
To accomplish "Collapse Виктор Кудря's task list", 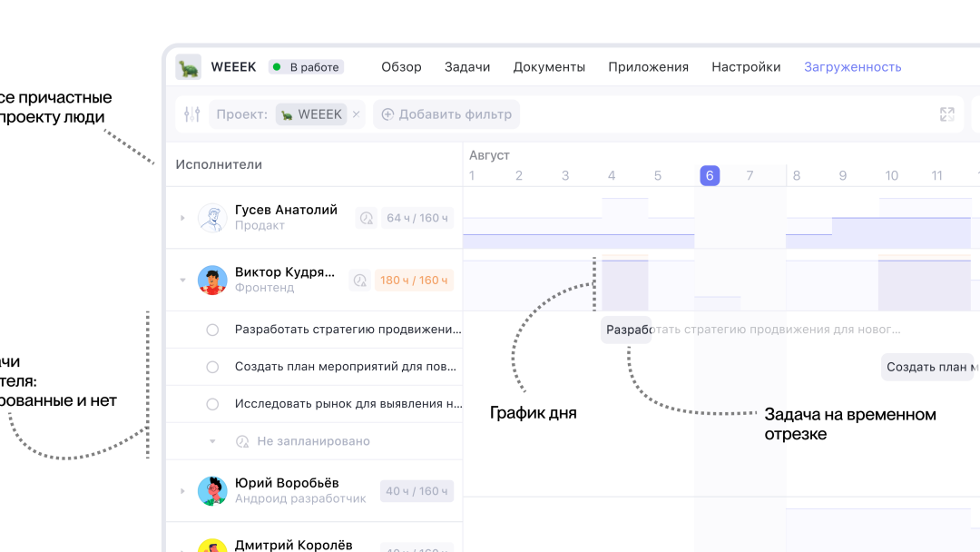I will 182,281.
